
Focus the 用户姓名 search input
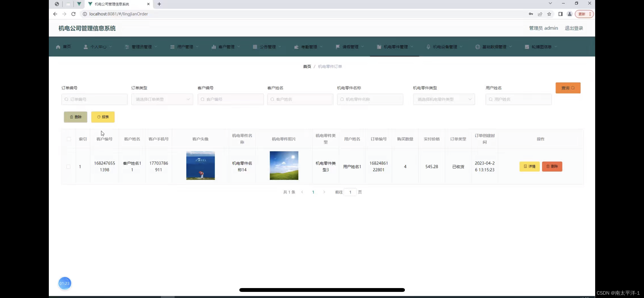coord(519,99)
